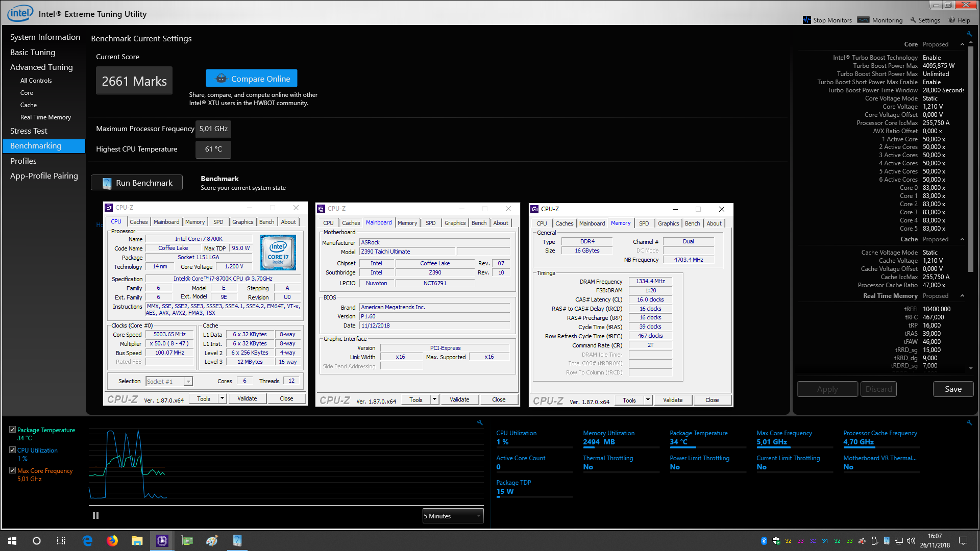Open the System Information section
The image size is (980, 551).
tap(45, 37)
